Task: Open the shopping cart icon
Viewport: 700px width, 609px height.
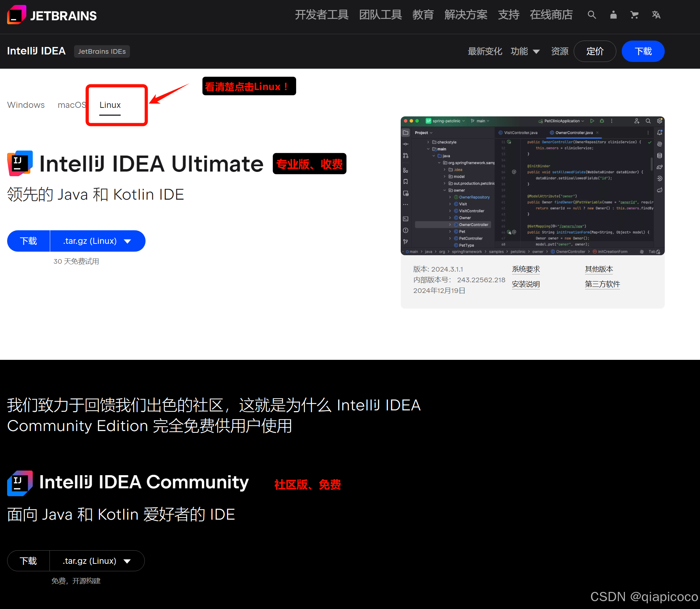Action: point(634,15)
